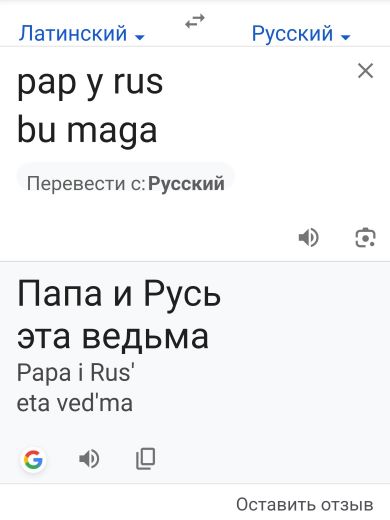Open the Русский target language selector
The width and height of the screenshot is (390, 520).
coord(301,34)
